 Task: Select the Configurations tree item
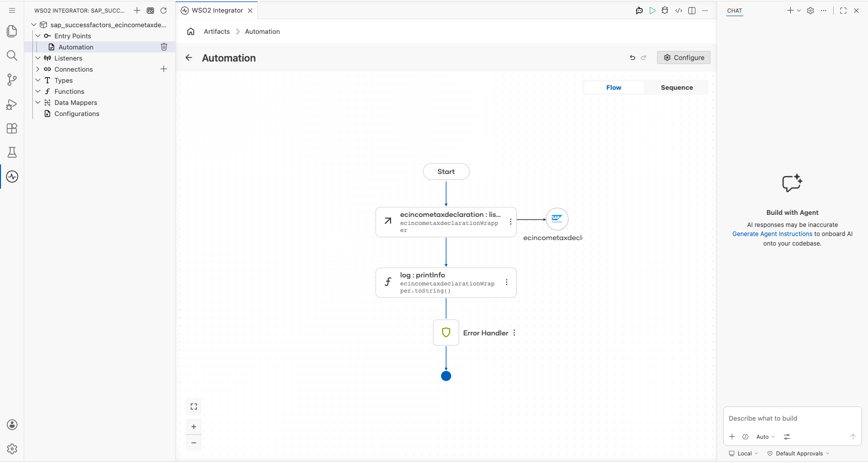(77, 113)
